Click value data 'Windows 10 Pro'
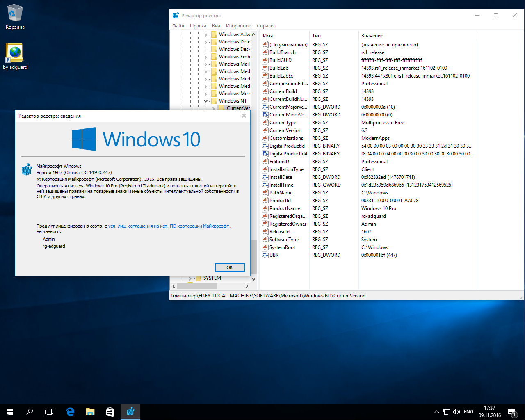This screenshot has width=525, height=420. pyautogui.click(x=379, y=208)
